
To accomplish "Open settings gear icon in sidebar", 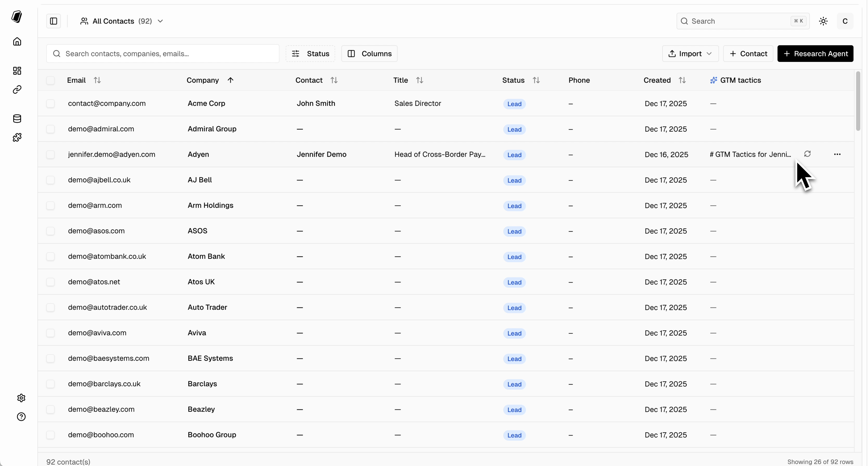I will click(x=21, y=398).
